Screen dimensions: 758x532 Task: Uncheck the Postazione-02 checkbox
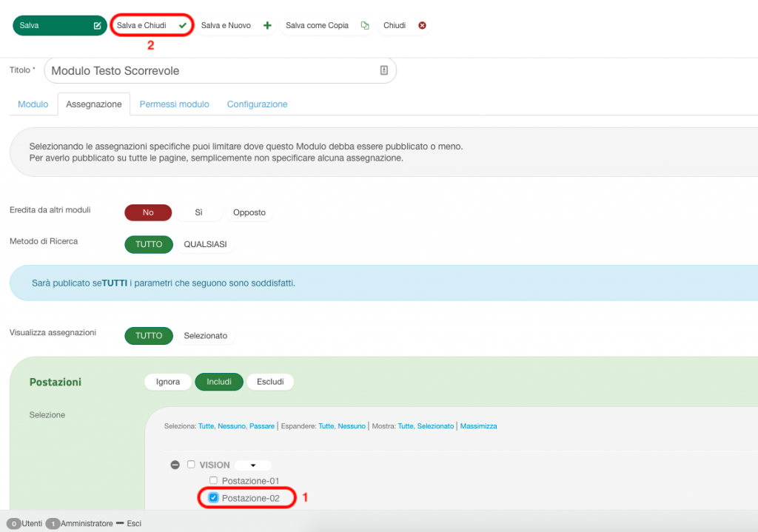[213, 498]
